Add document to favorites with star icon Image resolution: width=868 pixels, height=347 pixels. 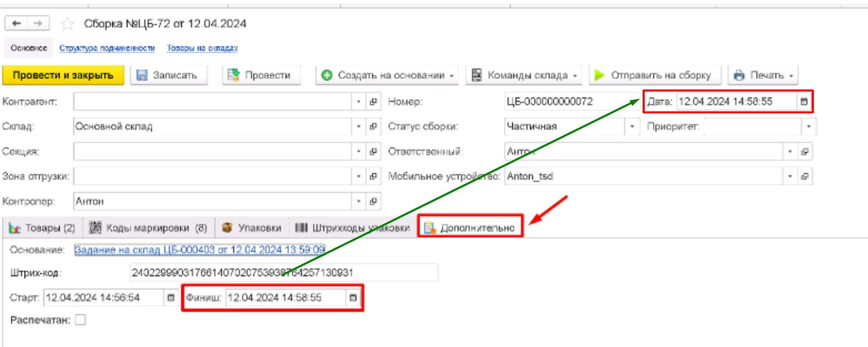tap(67, 24)
